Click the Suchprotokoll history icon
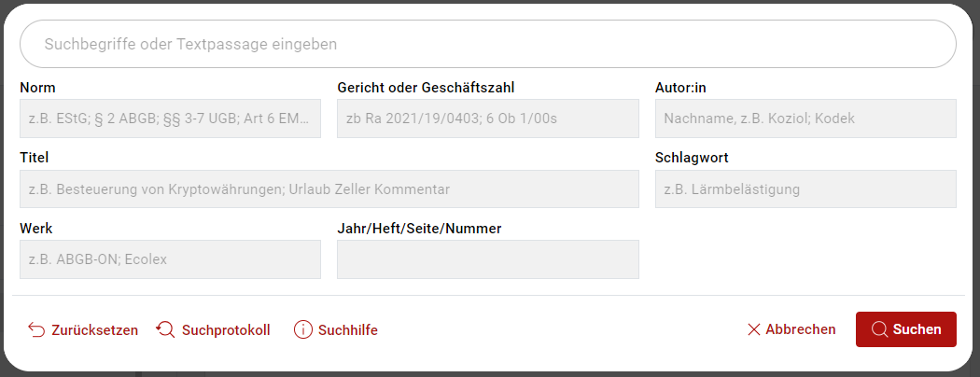 click(x=165, y=329)
